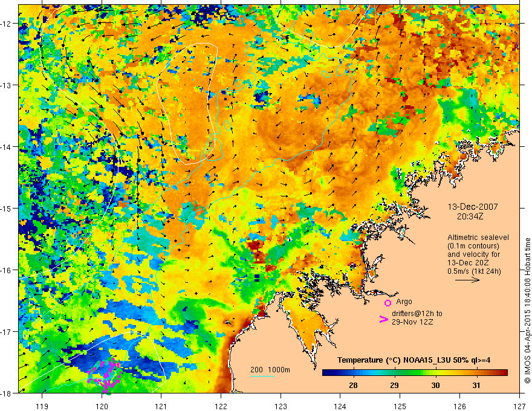
Task: Click the colorbar tick label 29
Action: click(x=394, y=385)
